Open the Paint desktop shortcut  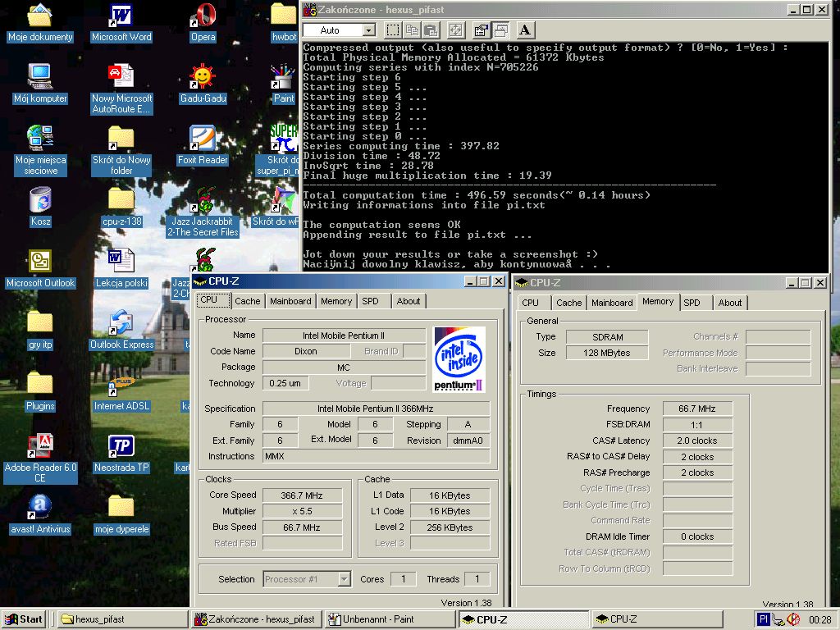pos(283,84)
